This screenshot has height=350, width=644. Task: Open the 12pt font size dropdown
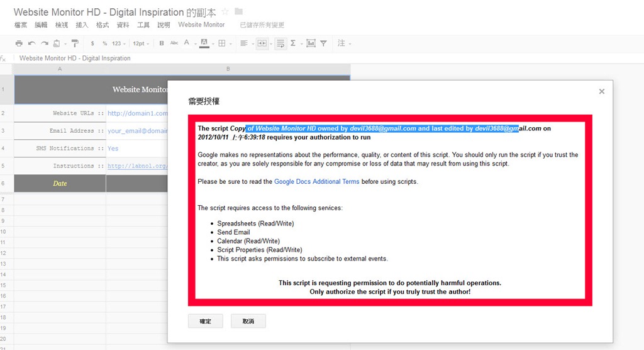(x=140, y=43)
